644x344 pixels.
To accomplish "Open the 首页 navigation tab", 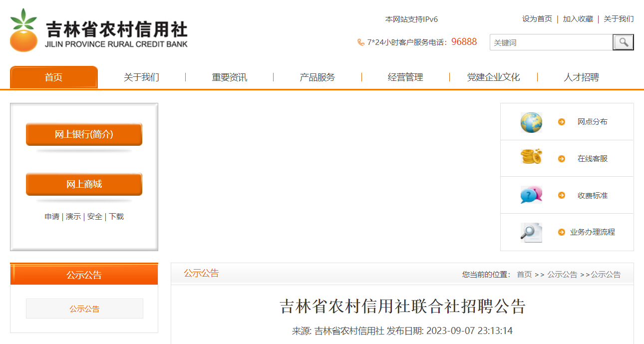I will [54, 77].
